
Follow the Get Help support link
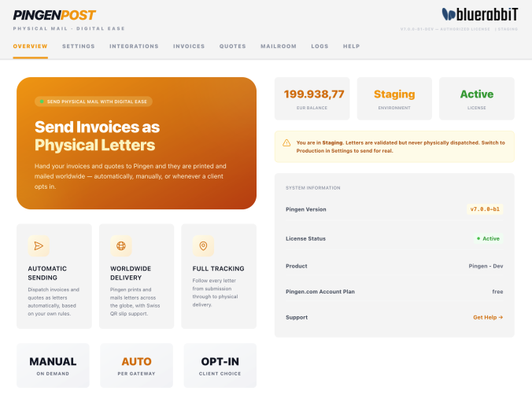pos(488,317)
